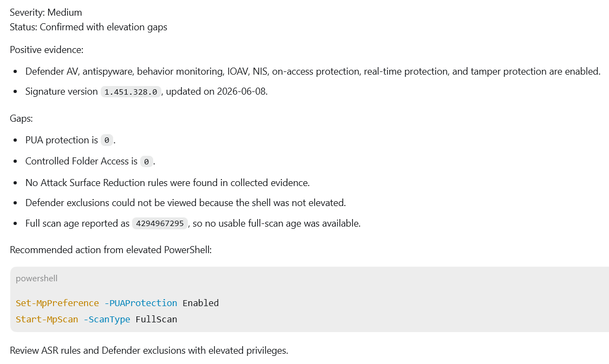Click the -ScanType parameter in code
This screenshot has width=609, height=364.
point(107,319)
